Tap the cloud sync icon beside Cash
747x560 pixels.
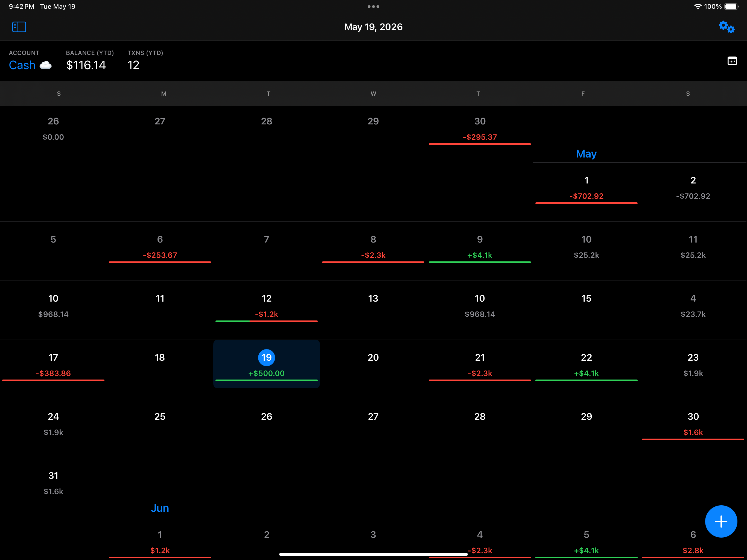tap(46, 65)
